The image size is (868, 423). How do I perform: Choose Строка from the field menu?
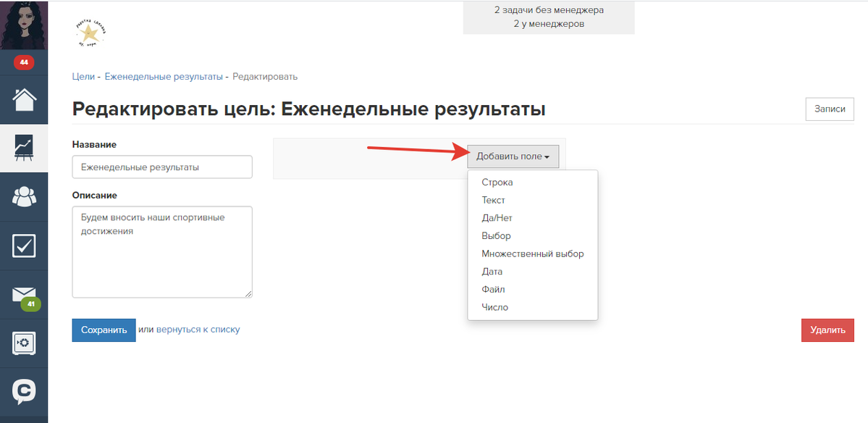pos(497,183)
